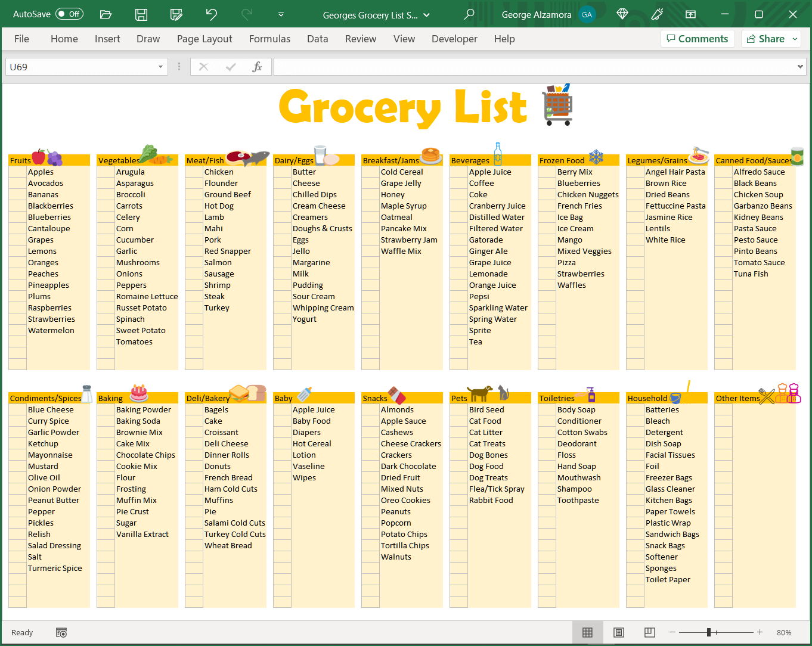Check the box next to Apples

point(18,172)
